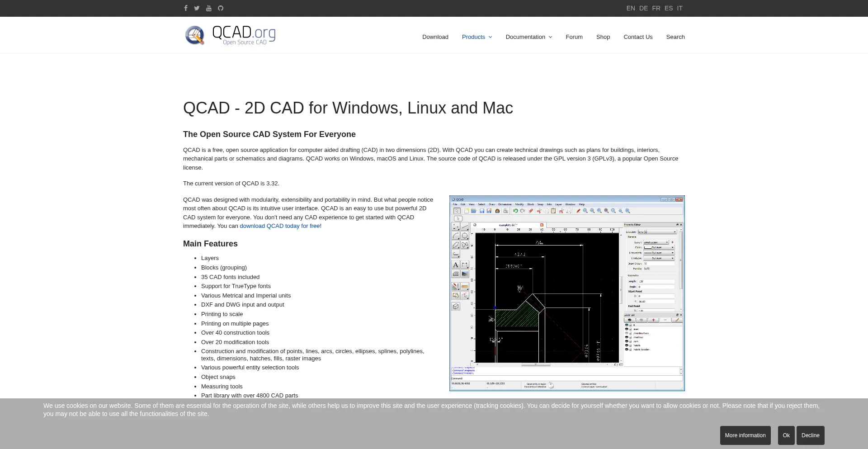868x449 pixels.
Task: Click the 'Main Features' heading
Action: pos(210,244)
